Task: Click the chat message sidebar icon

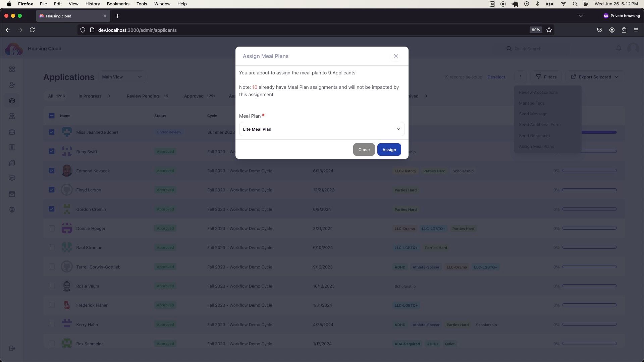Action: [x=12, y=178]
